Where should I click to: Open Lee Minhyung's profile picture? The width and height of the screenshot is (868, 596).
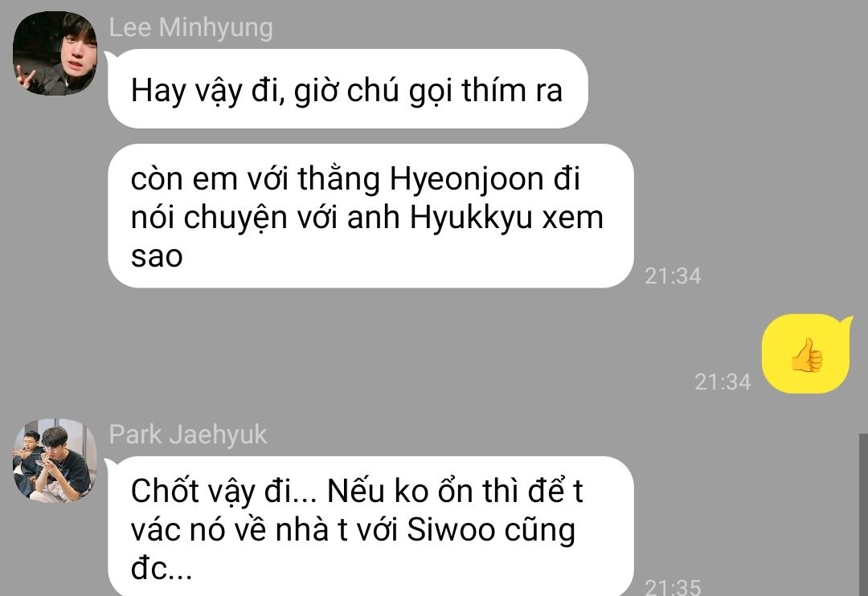pos(55,53)
